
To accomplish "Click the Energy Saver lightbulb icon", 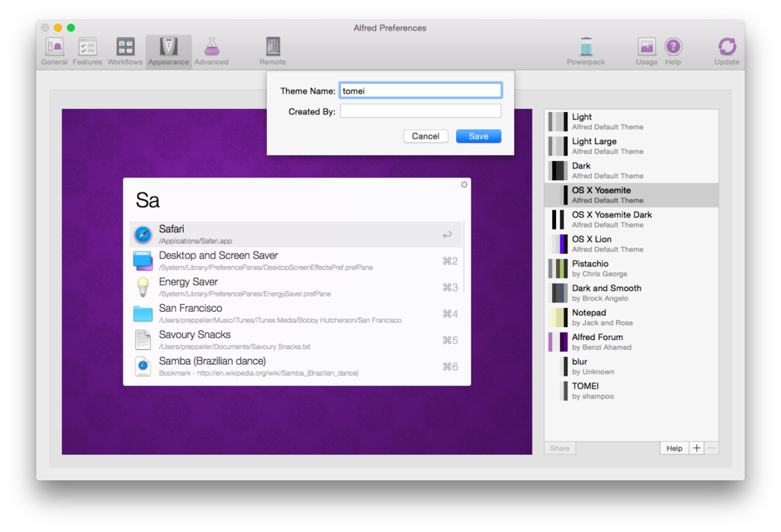I will click(143, 287).
